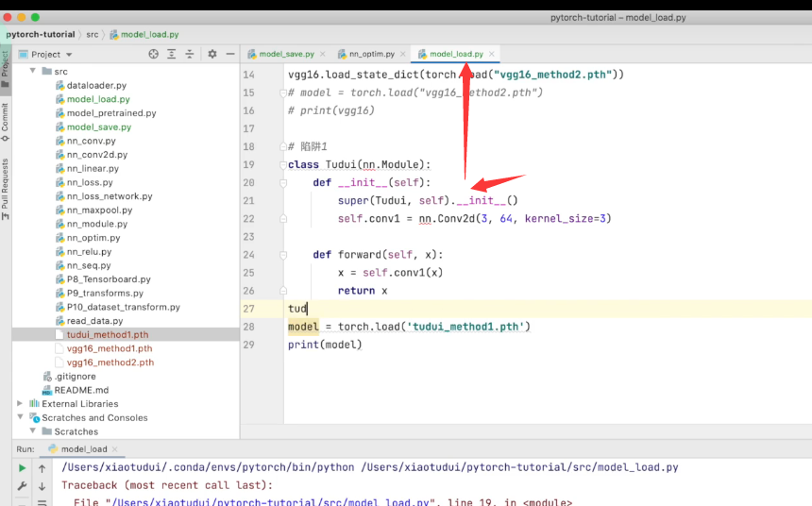Close the model_load run tab
Image resolution: width=812 pixels, height=506 pixels.
point(115,449)
